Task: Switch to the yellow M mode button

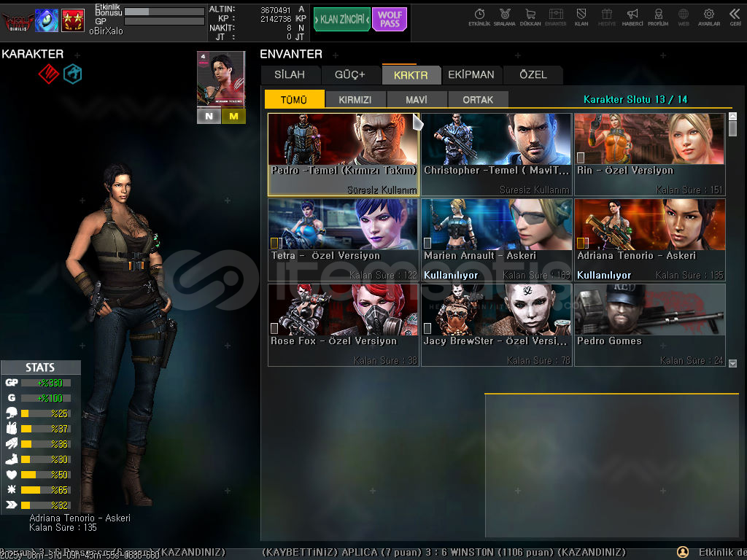Action: 233,116
